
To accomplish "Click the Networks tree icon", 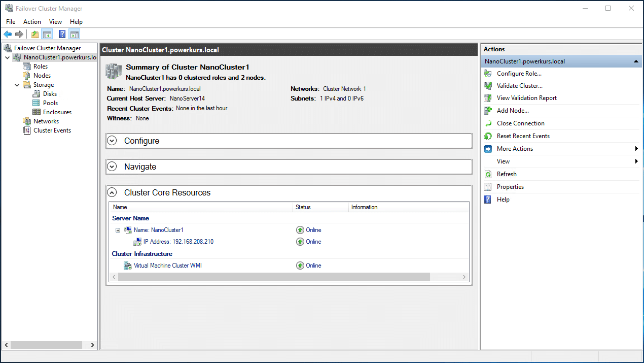I will click(27, 121).
